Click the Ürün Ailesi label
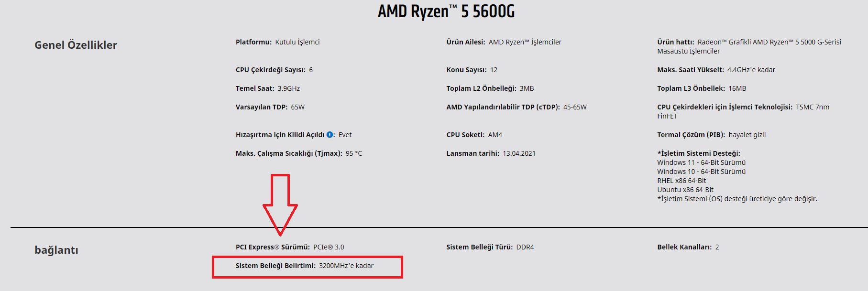This screenshot has width=868, height=291. click(x=465, y=42)
